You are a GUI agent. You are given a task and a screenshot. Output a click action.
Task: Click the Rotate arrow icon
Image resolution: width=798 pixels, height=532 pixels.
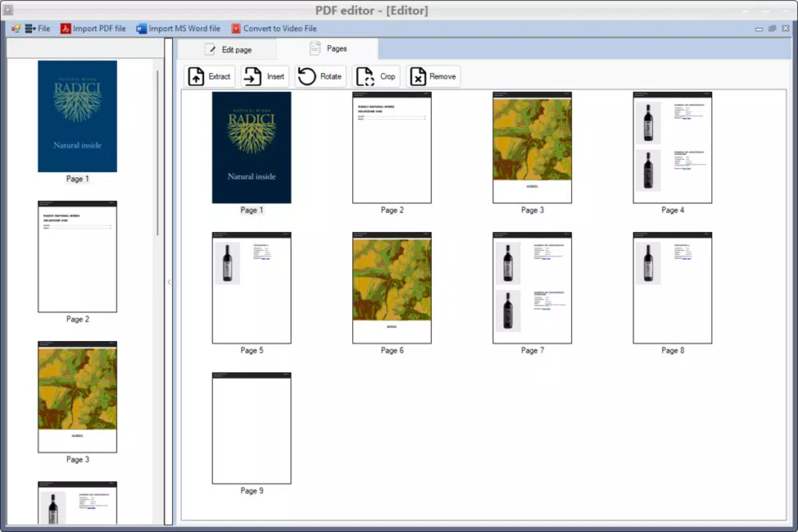[306, 76]
